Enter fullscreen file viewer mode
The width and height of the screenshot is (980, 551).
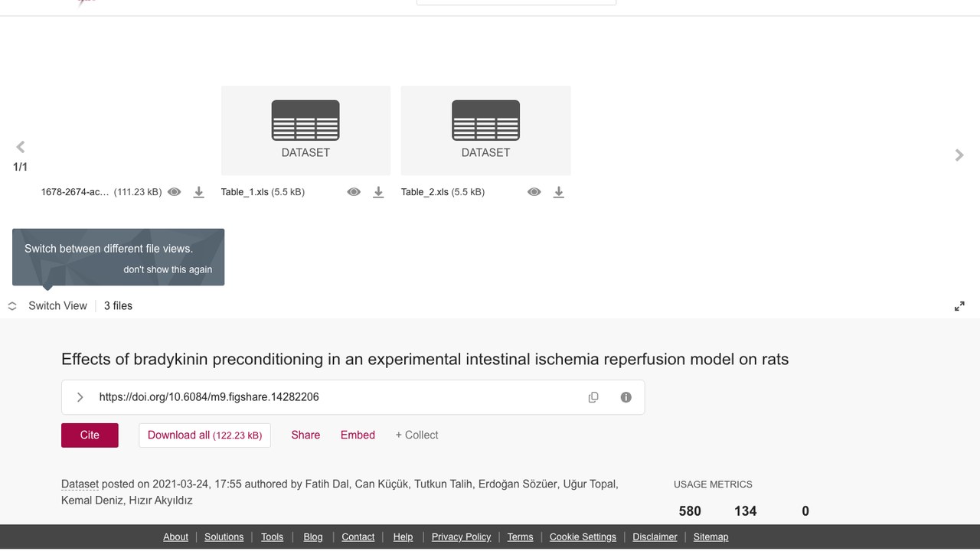pos(959,306)
